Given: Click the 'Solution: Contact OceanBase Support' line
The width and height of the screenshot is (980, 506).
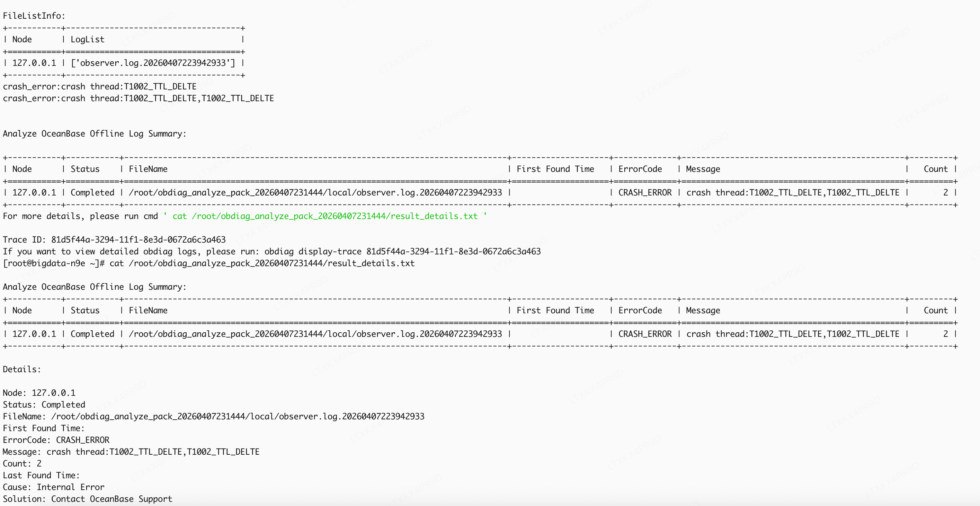Looking at the screenshot, I should (88, 499).
